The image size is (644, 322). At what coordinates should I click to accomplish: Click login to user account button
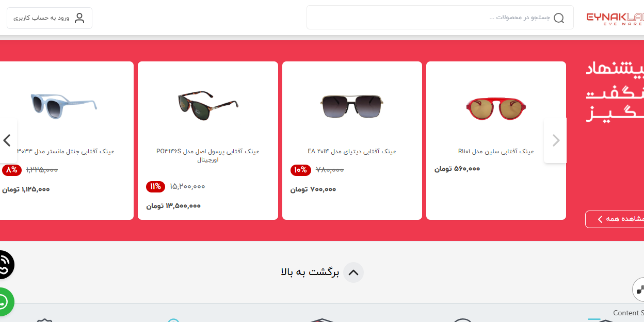click(50, 18)
